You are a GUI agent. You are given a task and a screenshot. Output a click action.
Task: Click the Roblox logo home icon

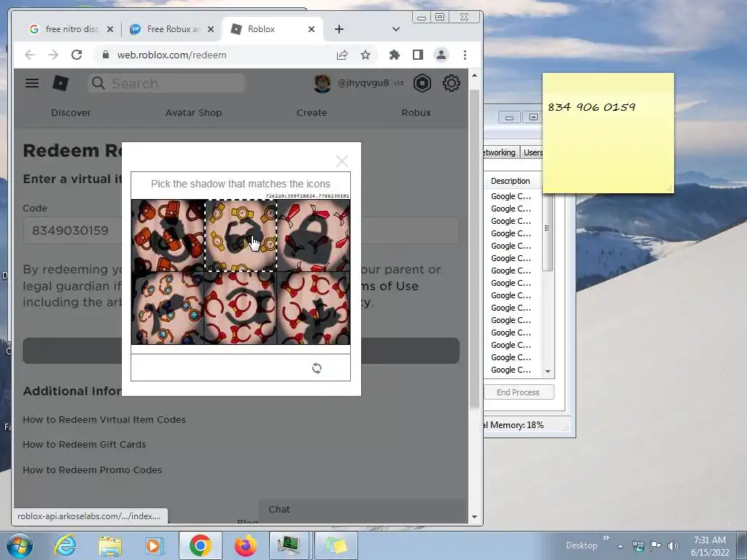pyautogui.click(x=61, y=83)
